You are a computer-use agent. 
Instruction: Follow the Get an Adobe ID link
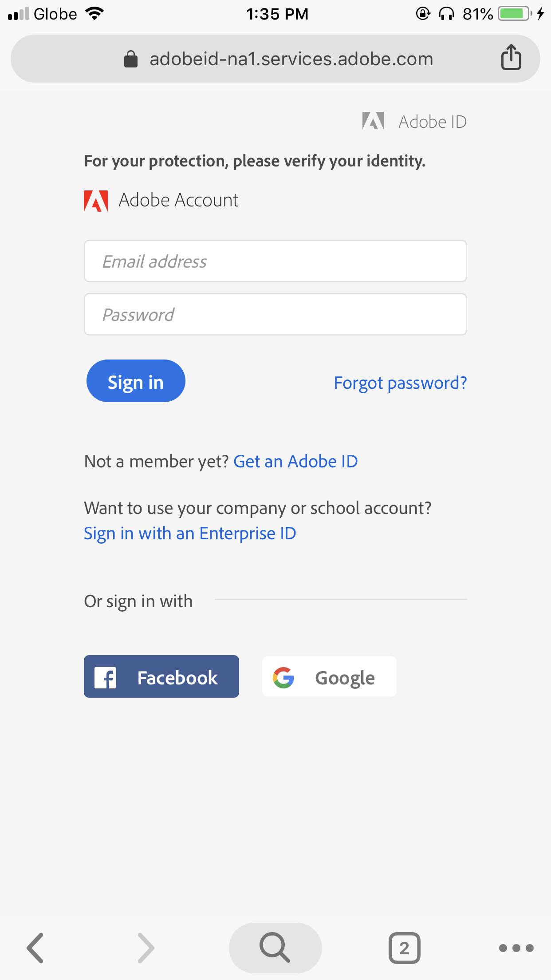tap(295, 462)
